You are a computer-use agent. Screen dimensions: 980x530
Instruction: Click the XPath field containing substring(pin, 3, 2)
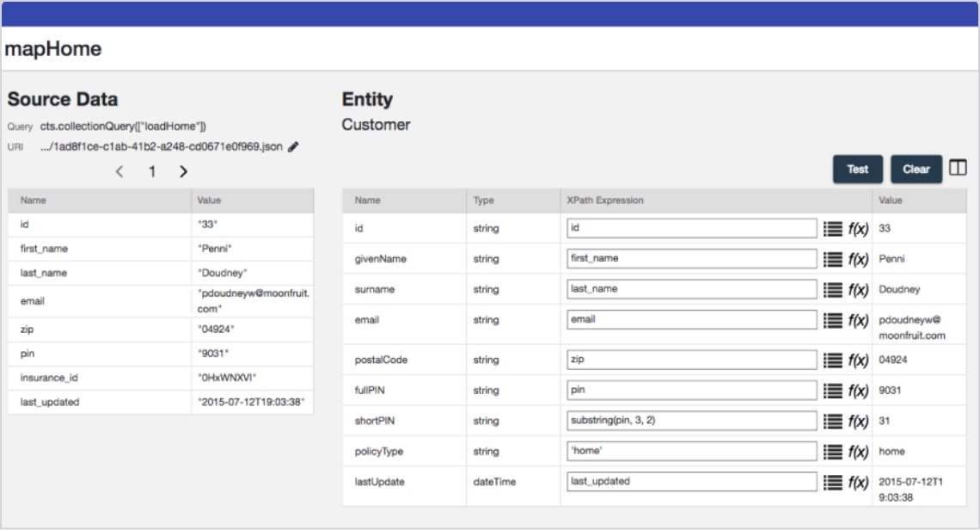coord(691,421)
